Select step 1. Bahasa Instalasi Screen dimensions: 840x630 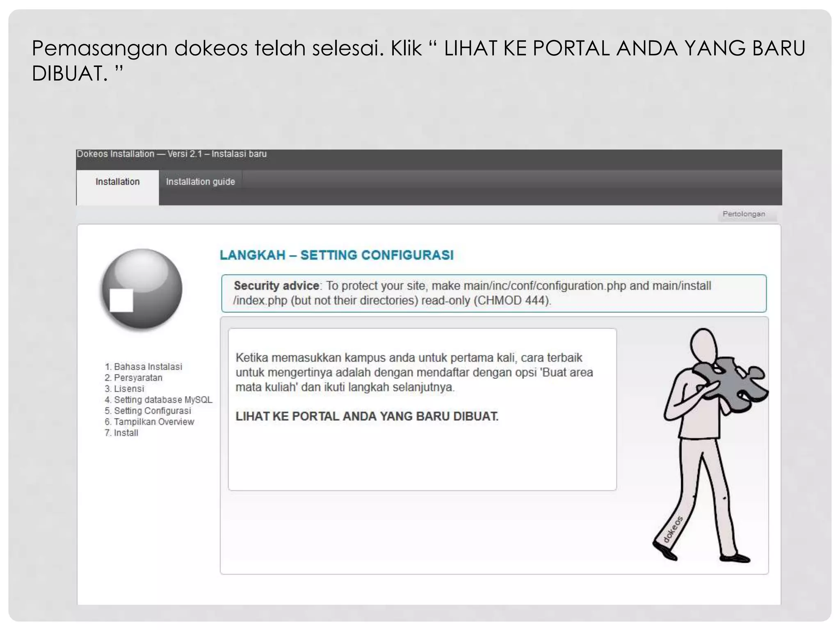click(x=144, y=367)
